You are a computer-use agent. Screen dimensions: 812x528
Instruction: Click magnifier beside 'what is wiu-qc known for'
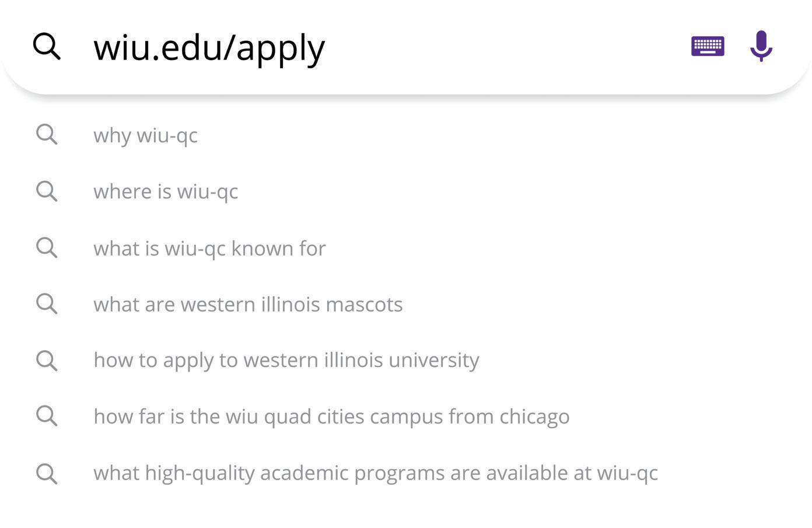[47, 248]
